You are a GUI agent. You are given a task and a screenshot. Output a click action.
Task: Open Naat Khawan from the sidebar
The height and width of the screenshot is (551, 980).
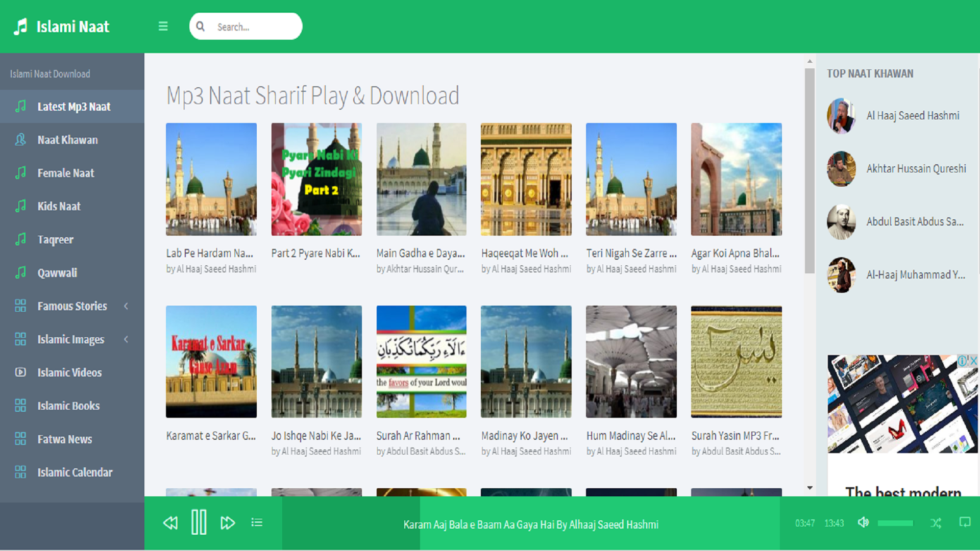click(67, 140)
